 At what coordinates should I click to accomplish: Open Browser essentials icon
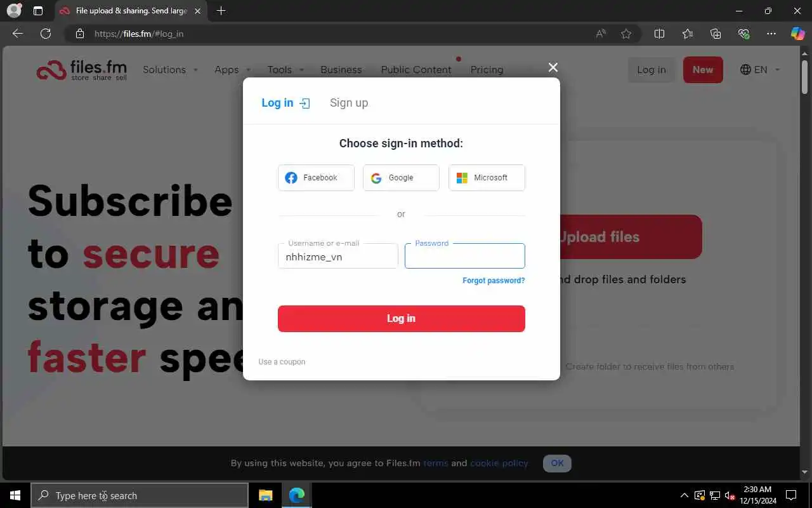[x=743, y=34]
